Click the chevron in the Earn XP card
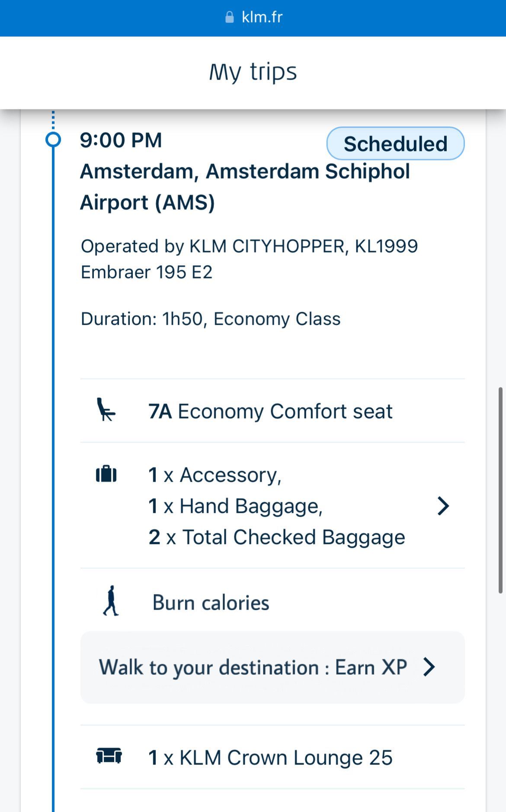The height and width of the screenshot is (812, 506). coord(429,667)
